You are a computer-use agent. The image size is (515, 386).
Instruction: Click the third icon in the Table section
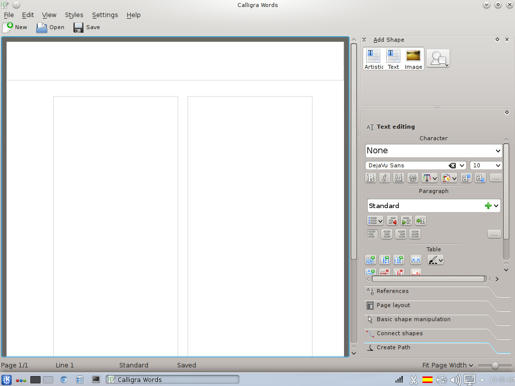click(x=399, y=260)
